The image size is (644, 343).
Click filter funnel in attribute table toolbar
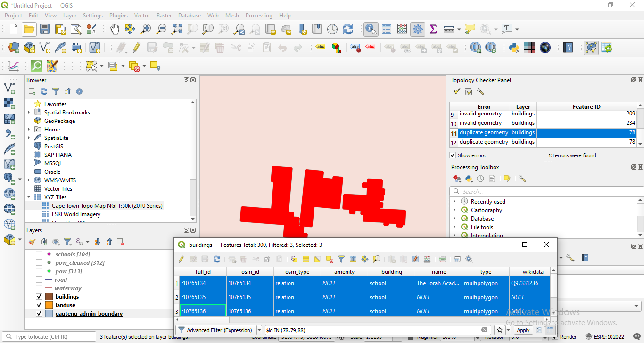pos(341,259)
